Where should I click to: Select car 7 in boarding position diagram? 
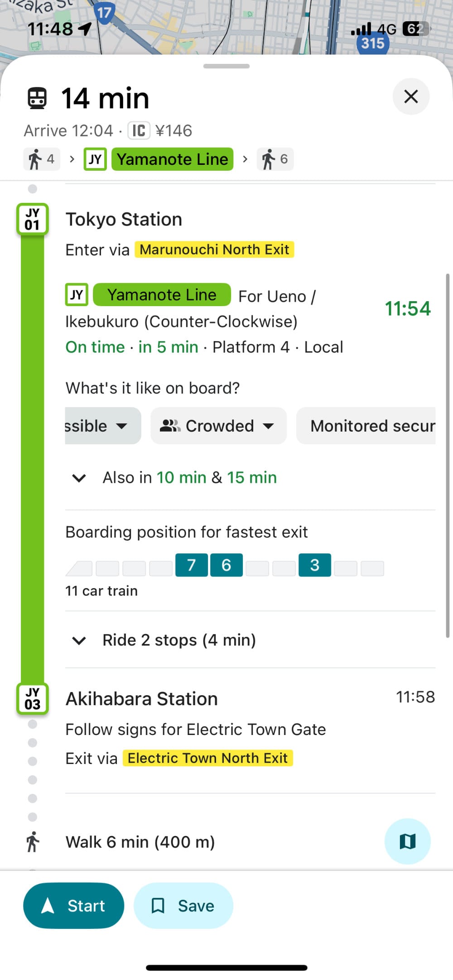(191, 565)
